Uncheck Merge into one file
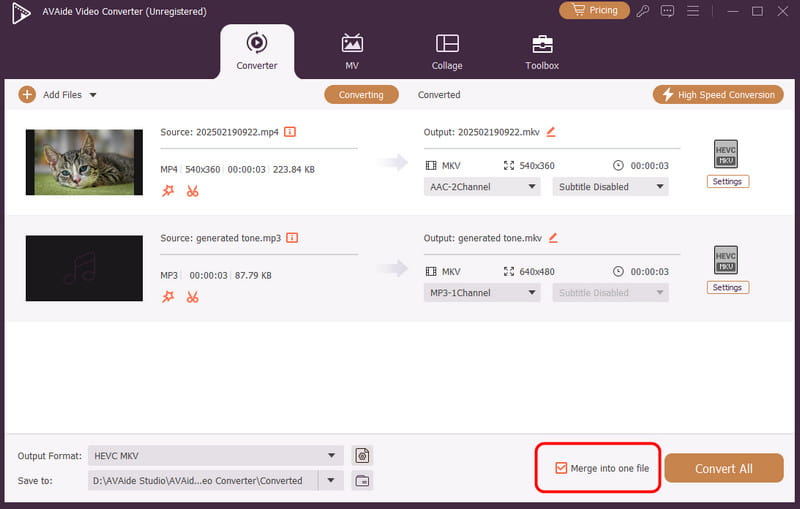This screenshot has height=509, width=800. coord(561,467)
